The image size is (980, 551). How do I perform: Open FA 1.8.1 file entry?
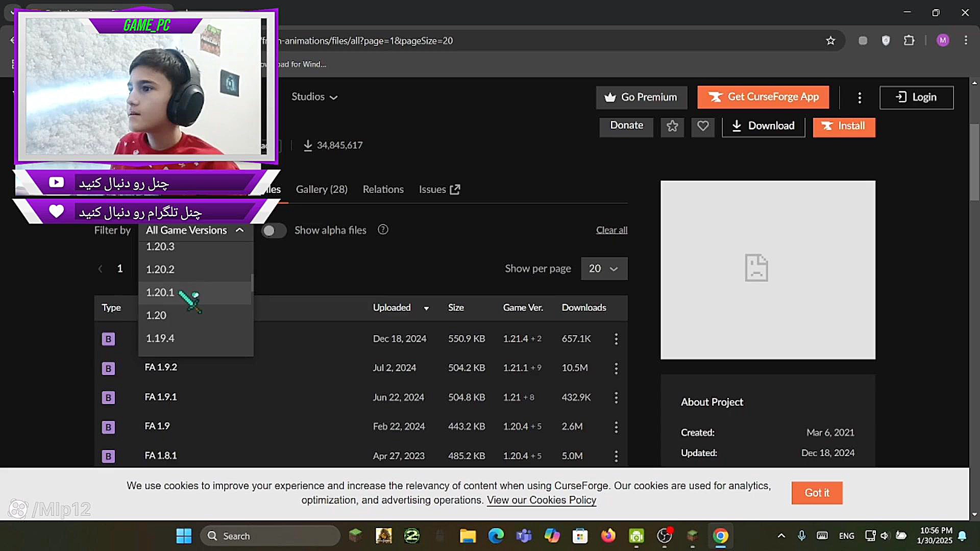coord(161,456)
